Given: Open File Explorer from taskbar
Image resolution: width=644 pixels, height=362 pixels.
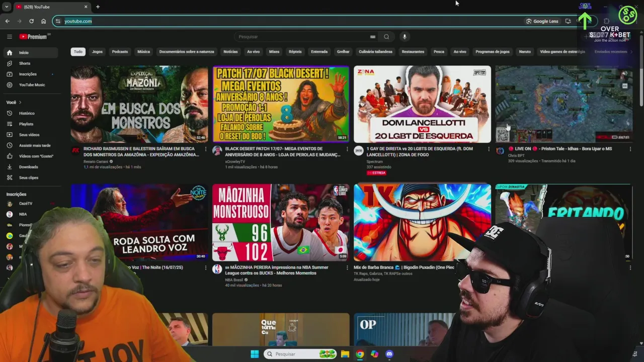Looking at the screenshot, I should (345, 354).
